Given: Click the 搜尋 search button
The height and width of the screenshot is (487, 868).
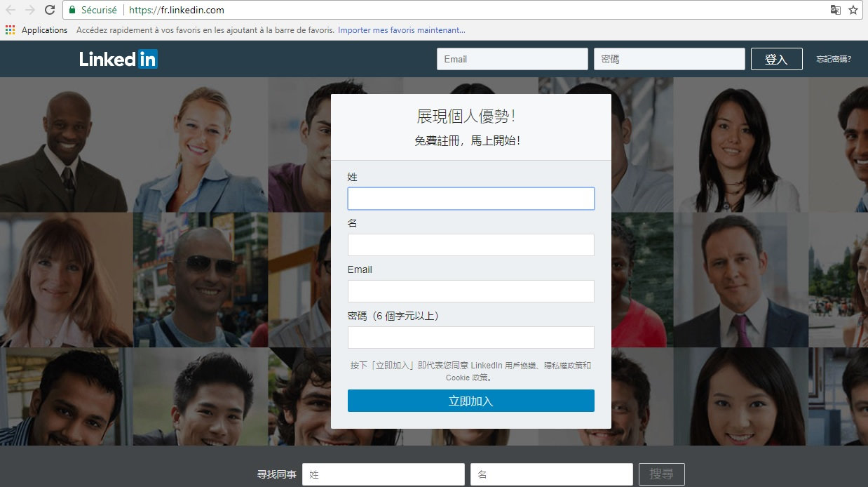Looking at the screenshot, I should 662,474.
